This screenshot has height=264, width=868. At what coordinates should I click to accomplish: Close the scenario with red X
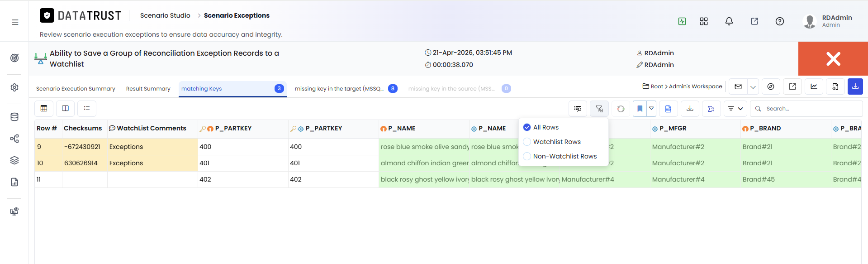pyautogui.click(x=833, y=59)
